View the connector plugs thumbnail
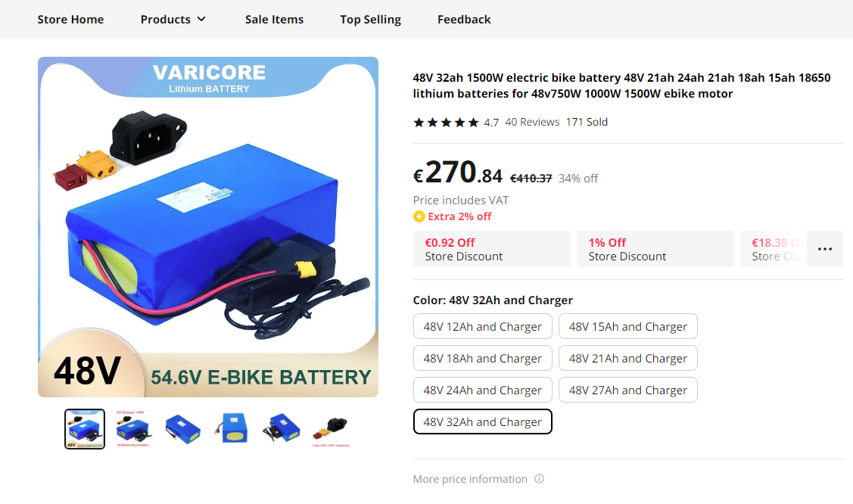The image size is (853, 504). click(331, 429)
